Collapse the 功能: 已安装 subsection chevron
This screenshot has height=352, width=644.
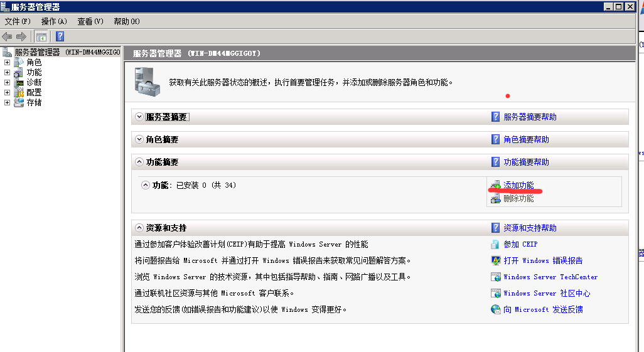(146, 185)
